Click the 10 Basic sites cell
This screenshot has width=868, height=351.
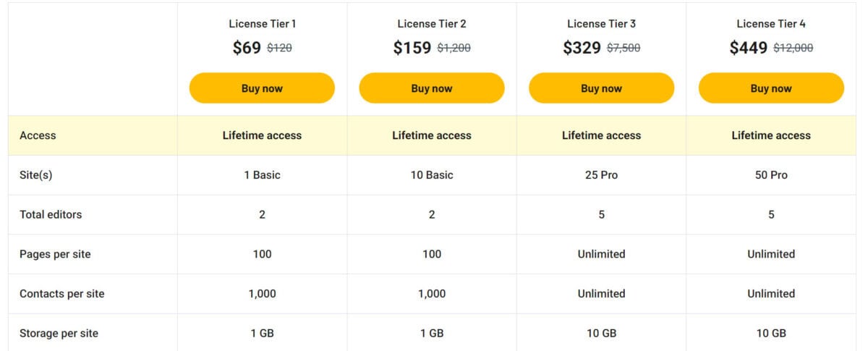coord(432,175)
